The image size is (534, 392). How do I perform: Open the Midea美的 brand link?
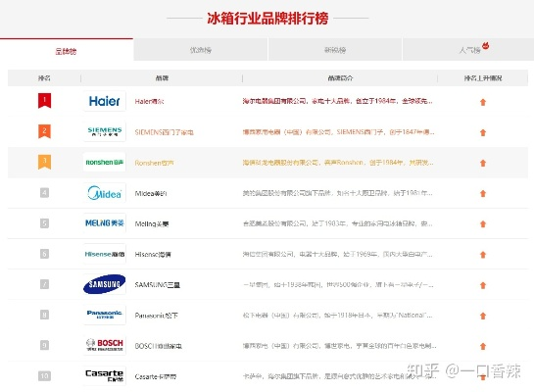(x=151, y=193)
